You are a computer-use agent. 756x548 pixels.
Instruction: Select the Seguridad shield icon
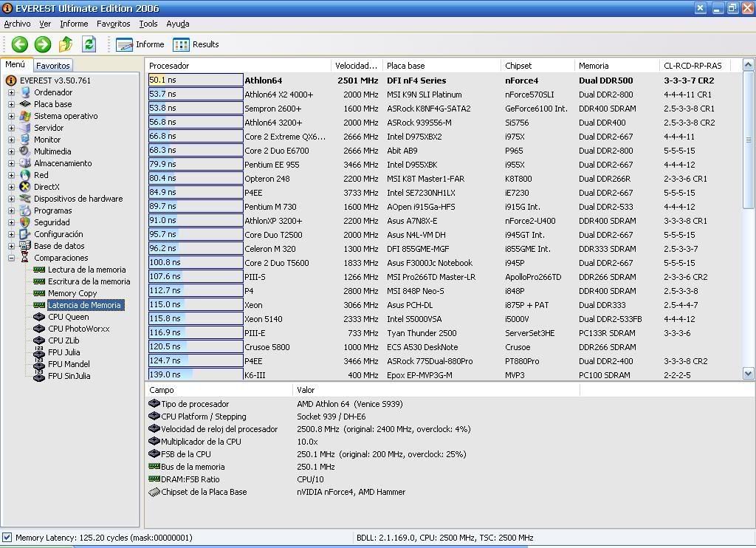25,222
